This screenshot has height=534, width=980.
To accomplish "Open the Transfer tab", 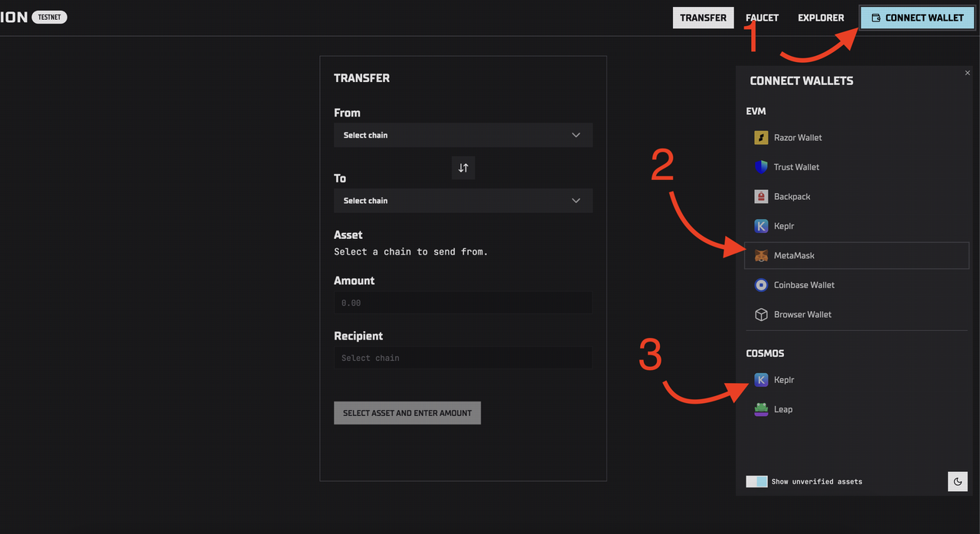I will coord(703,18).
